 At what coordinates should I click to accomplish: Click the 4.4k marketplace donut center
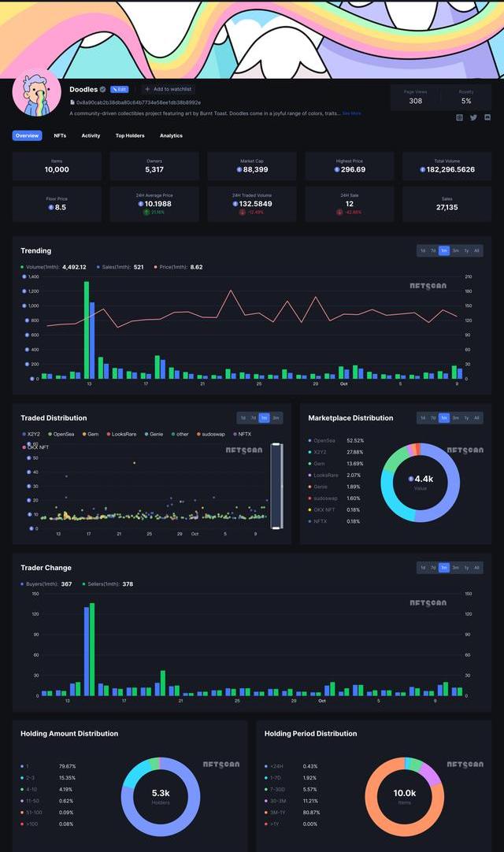point(421,481)
